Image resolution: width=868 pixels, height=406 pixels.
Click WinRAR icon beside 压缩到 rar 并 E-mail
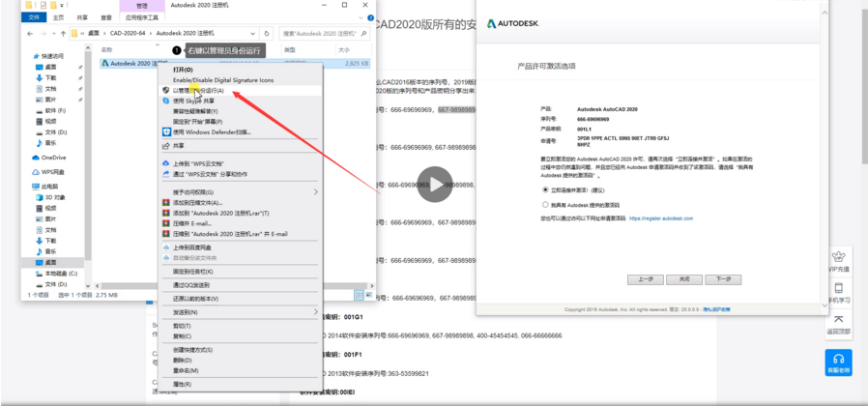165,234
